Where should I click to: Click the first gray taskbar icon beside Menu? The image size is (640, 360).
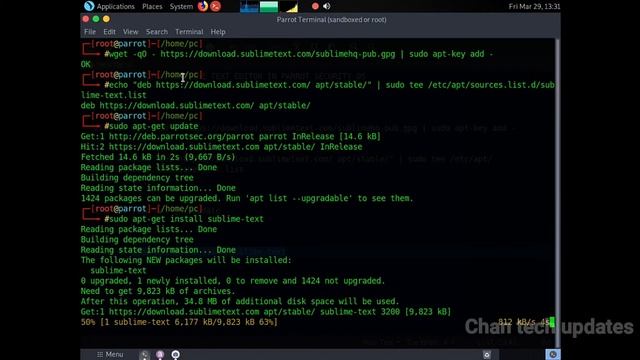144,355
